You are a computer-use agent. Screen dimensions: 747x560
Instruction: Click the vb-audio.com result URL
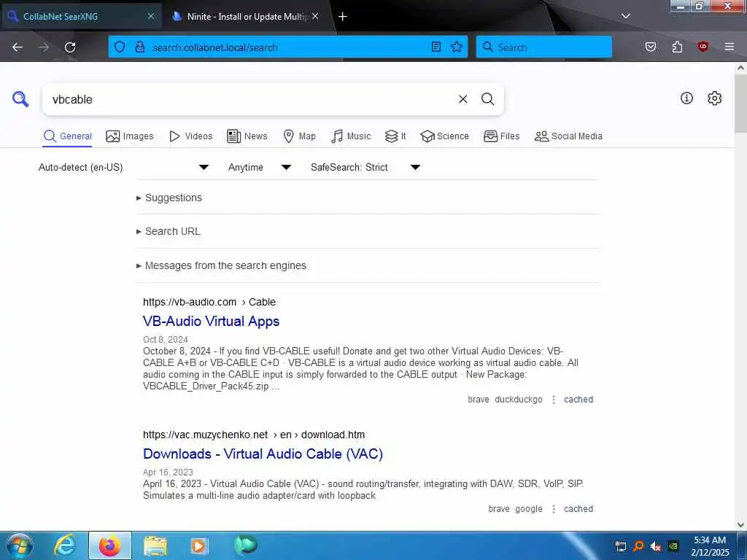point(209,302)
